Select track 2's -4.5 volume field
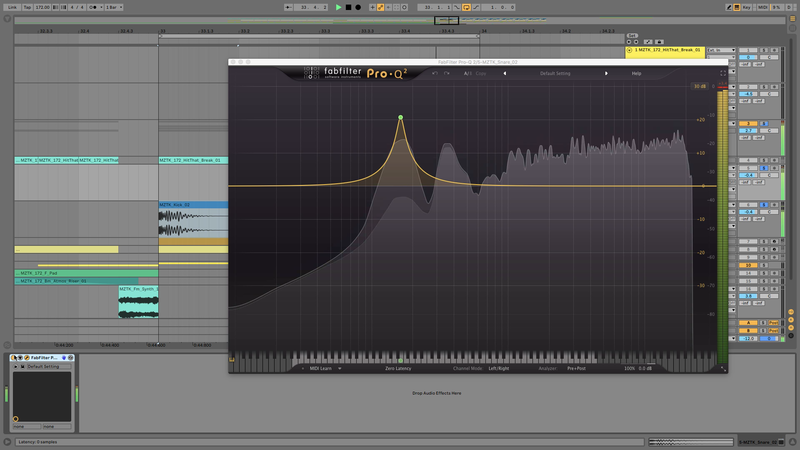 tap(748, 94)
